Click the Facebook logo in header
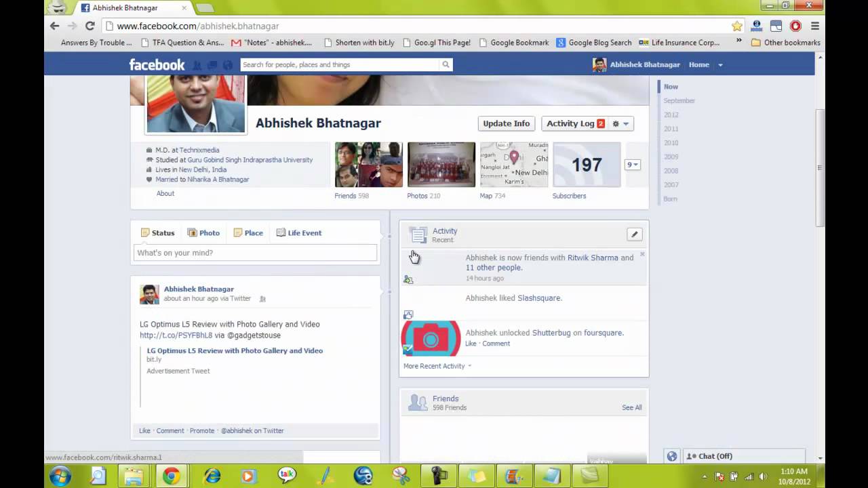Viewport: 868px width, 488px height. [157, 65]
